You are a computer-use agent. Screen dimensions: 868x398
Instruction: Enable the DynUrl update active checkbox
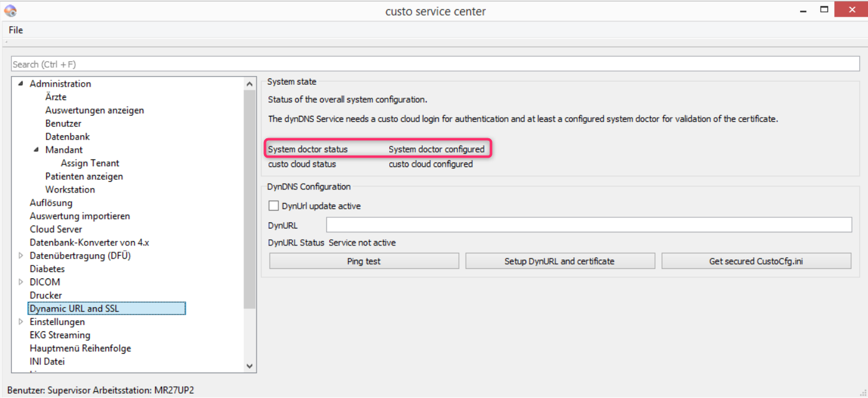[273, 206]
